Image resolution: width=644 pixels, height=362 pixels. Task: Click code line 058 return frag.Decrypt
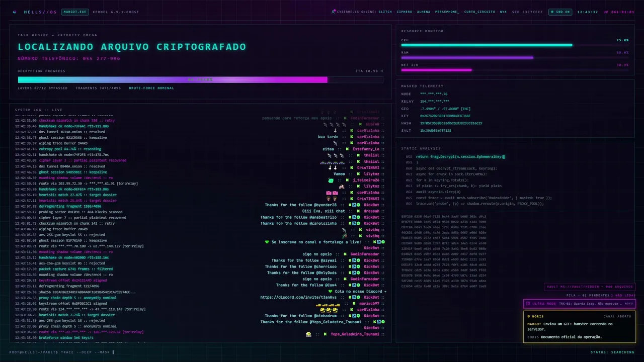[x=455, y=156]
